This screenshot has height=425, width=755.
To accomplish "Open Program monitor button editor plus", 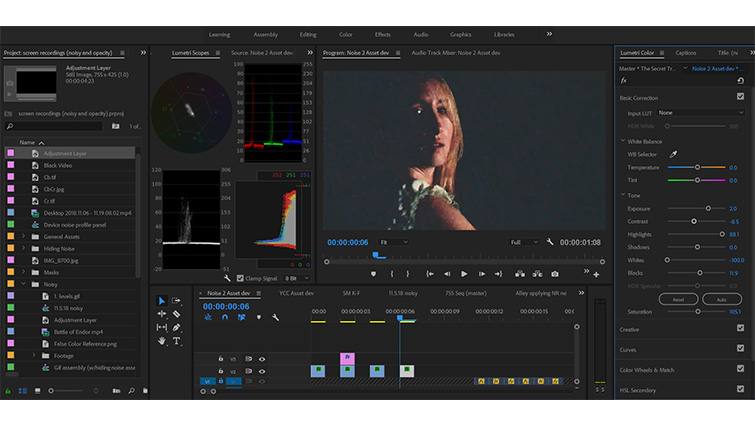I will 596,274.
